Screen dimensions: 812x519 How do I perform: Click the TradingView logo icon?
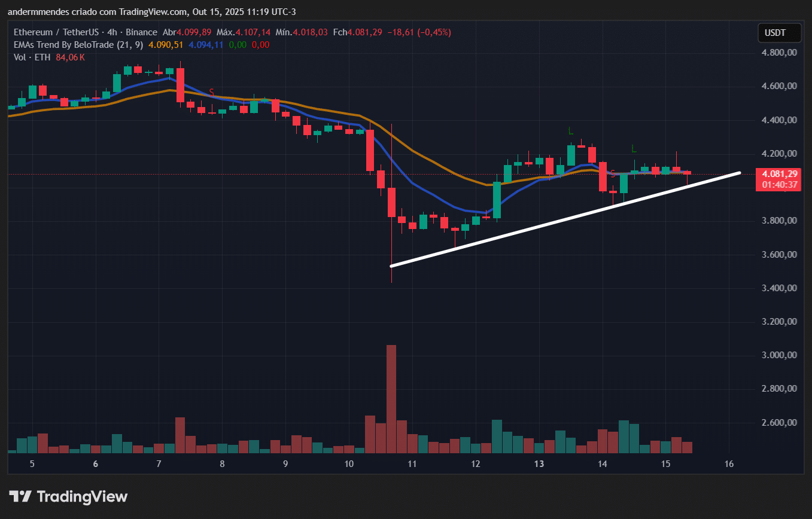pos(20,496)
